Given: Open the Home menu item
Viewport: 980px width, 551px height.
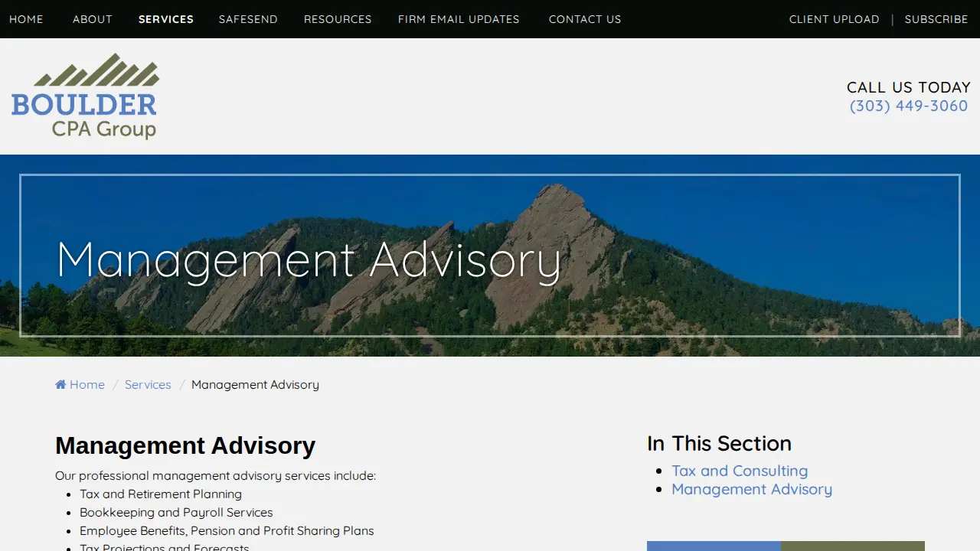Looking at the screenshot, I should 26,19.
